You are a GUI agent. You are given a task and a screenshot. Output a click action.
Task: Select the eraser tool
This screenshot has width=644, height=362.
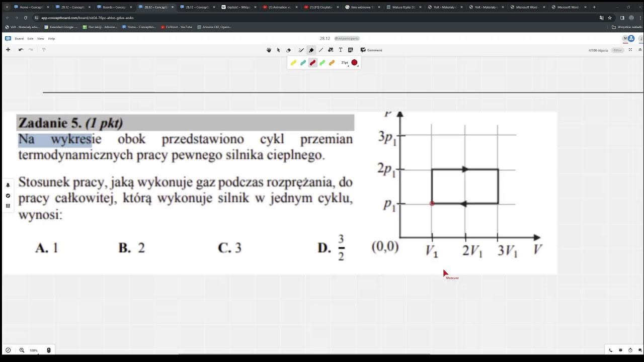point(288,50)
